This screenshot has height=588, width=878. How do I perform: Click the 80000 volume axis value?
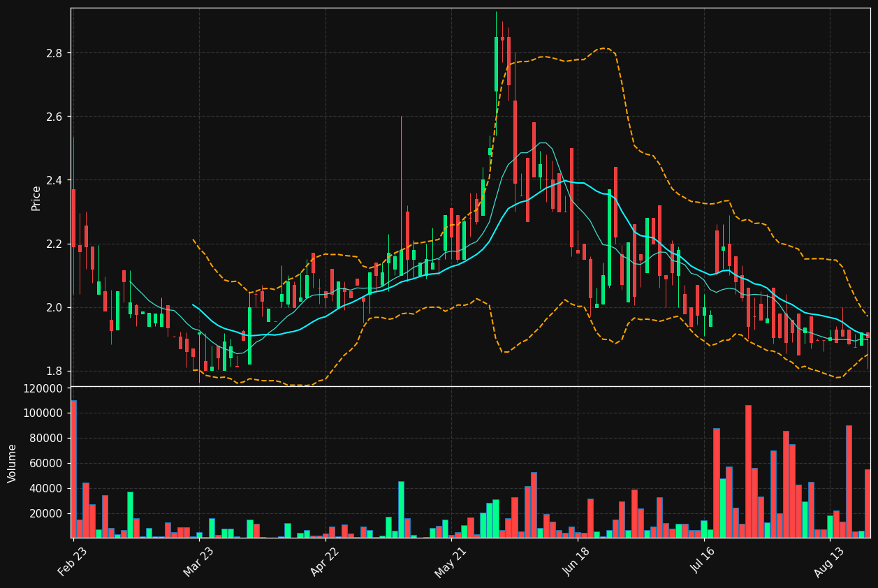click(46, 439)
